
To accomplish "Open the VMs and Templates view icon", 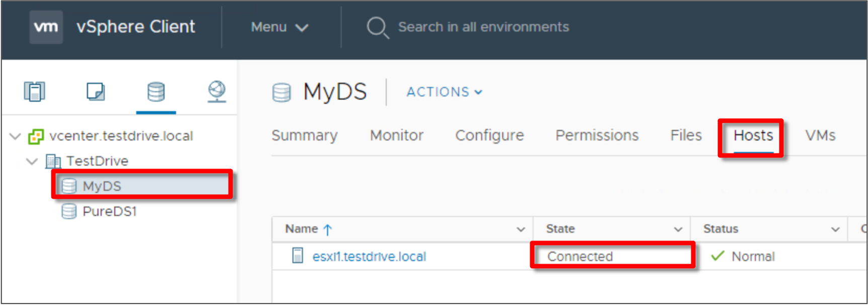I will [x=95, y=92].
